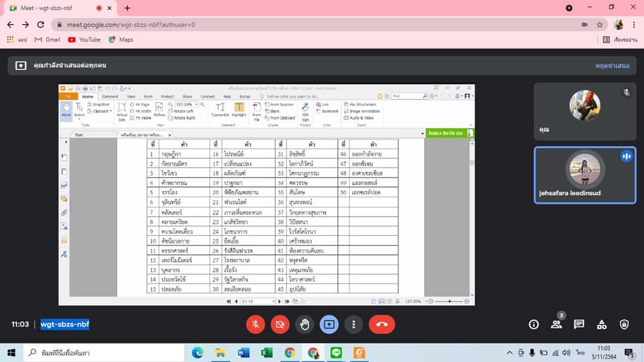Open host controls shield icon

coord(625,324)
